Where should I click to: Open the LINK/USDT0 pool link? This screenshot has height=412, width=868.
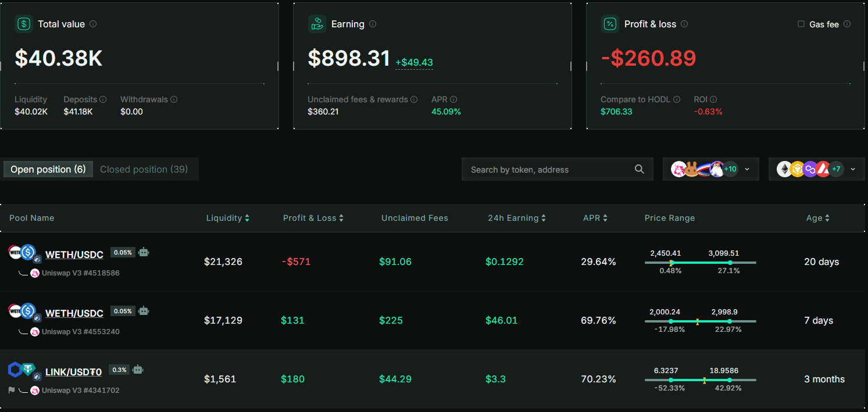73,372
